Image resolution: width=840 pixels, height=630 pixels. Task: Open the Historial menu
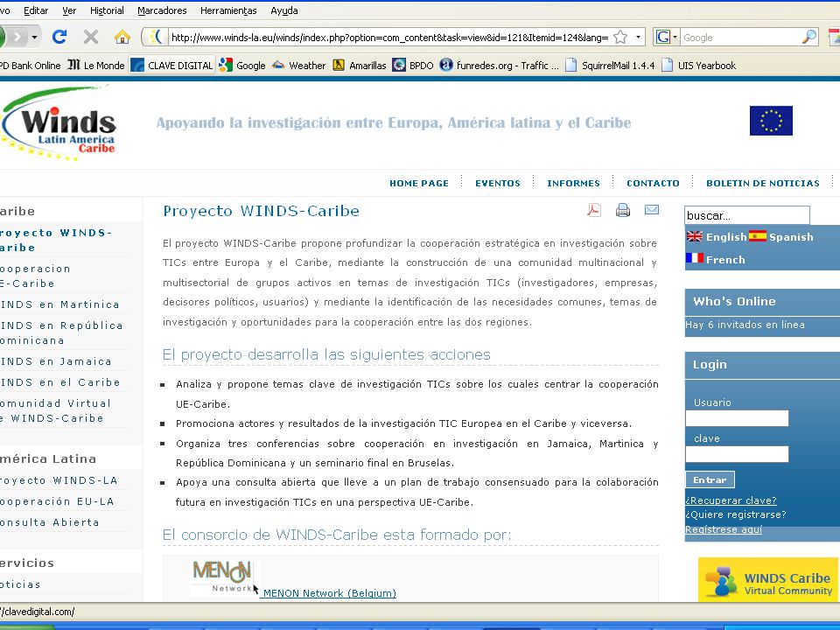pos(107,10)
